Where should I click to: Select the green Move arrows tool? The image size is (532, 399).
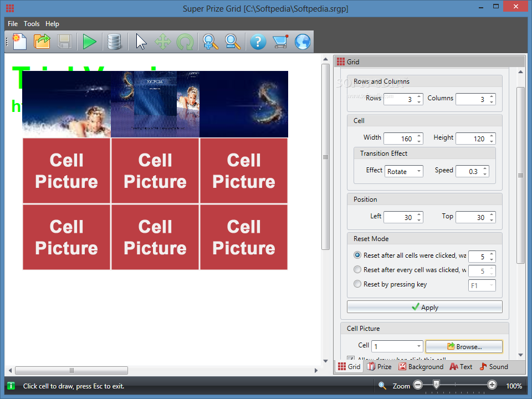click(x=163, y=42)
